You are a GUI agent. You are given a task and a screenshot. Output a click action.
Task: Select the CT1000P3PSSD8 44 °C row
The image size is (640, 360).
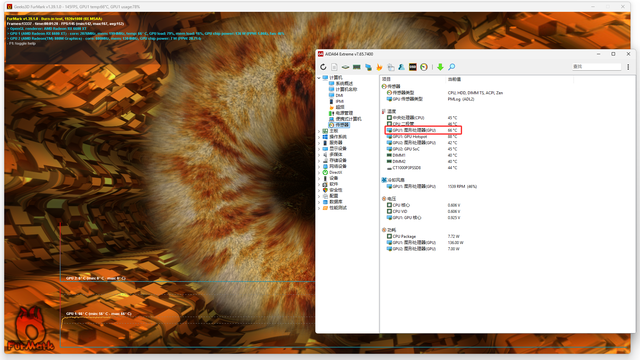point(422,168)
